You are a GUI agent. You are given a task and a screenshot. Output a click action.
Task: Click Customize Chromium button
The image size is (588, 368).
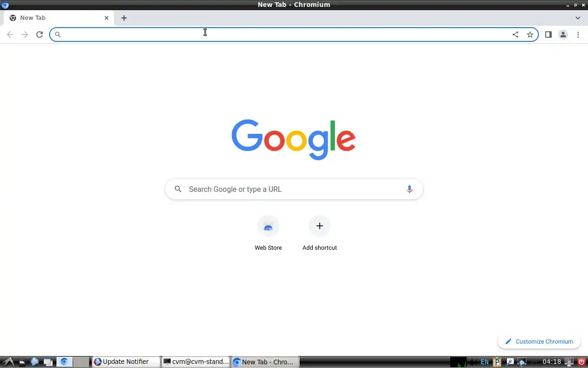pyautogui.click(x=539, y=341)
